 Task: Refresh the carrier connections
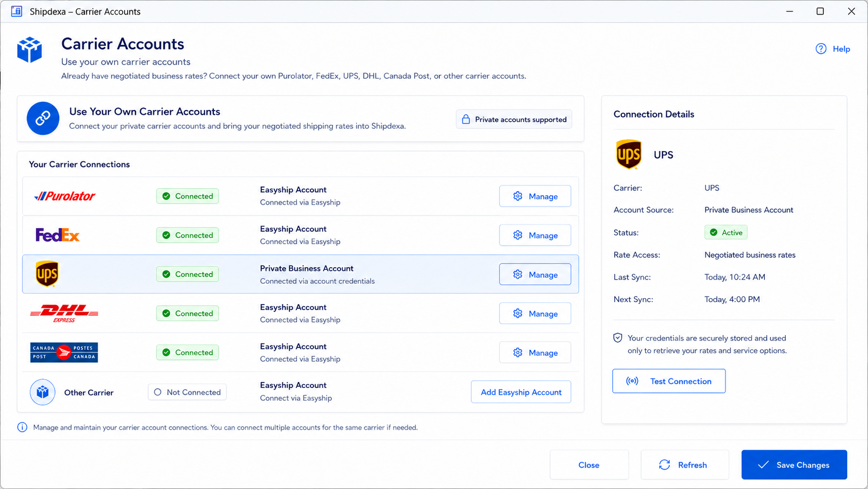click(x=685, y=465)
